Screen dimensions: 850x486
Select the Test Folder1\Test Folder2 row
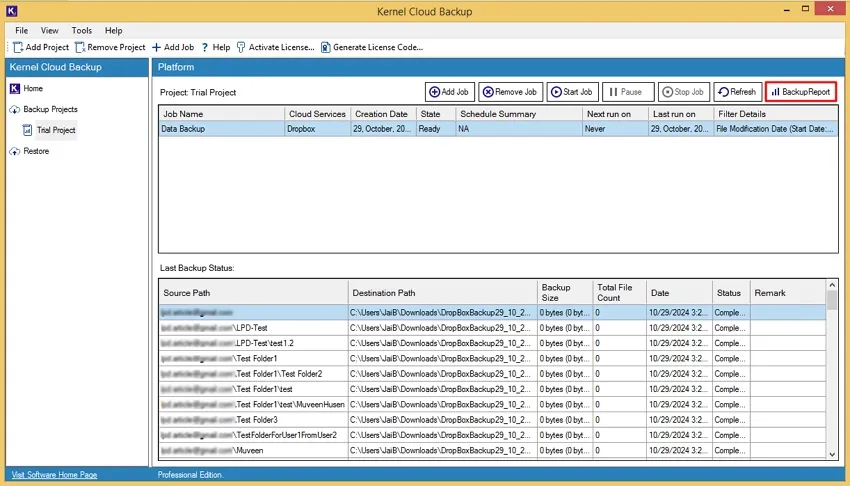click(x=492, y=374)
